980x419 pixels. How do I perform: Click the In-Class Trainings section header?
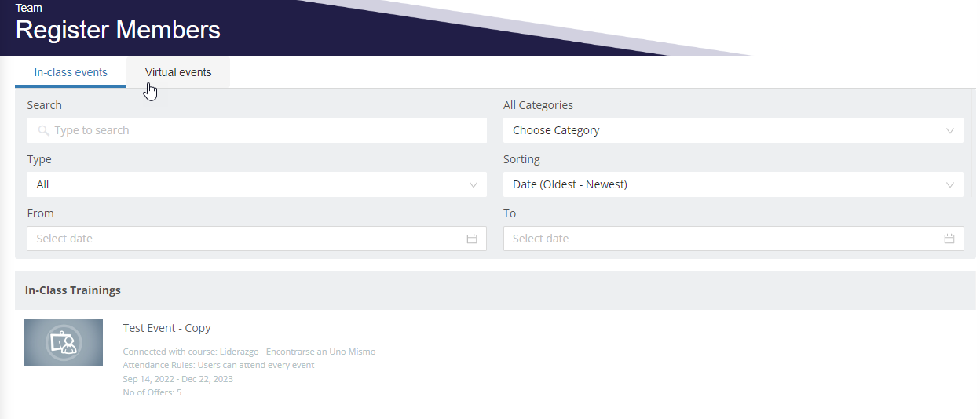[x=73, y=290]
